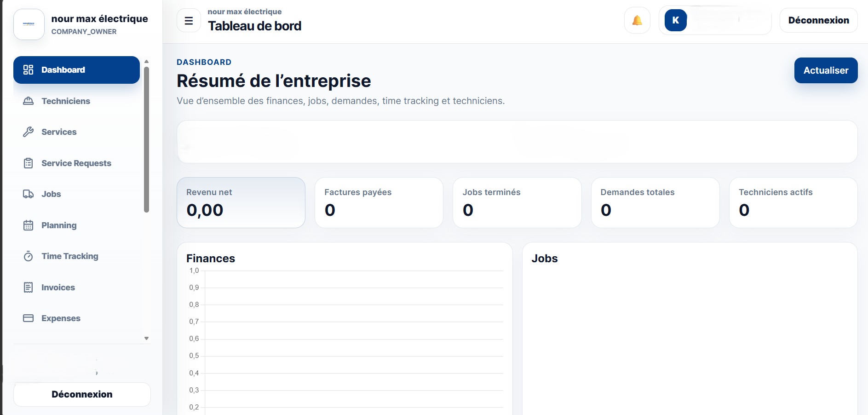Click the top-right Déconnexion button
868x415 pixels.
click(818, 20)
